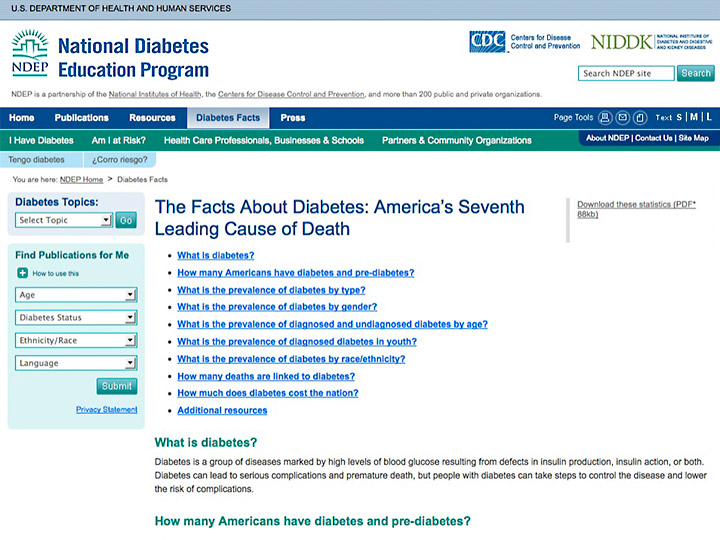This screenshot has width=720, height=540.
Task: Set text size to small (S)
Action: pyautogui.click(x=680, y=117)
